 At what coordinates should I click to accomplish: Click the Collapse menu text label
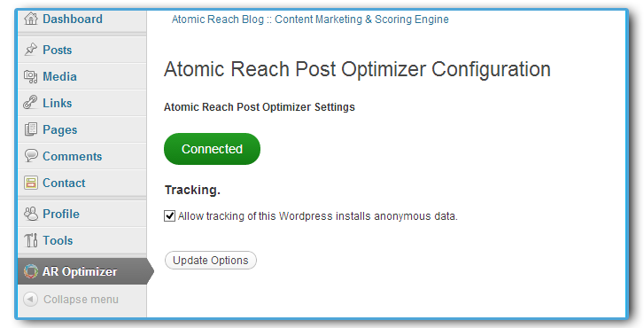[x=81, y=300]
